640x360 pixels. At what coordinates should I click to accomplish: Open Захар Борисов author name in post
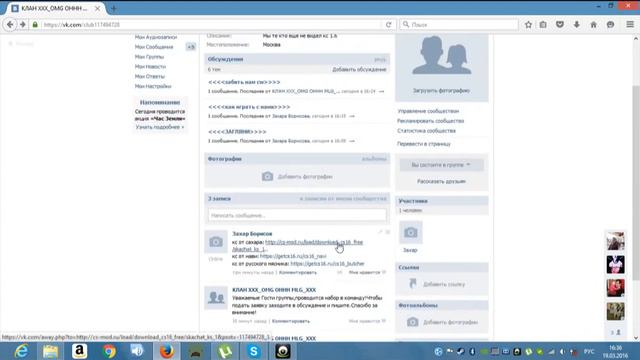tap(252, 234)
